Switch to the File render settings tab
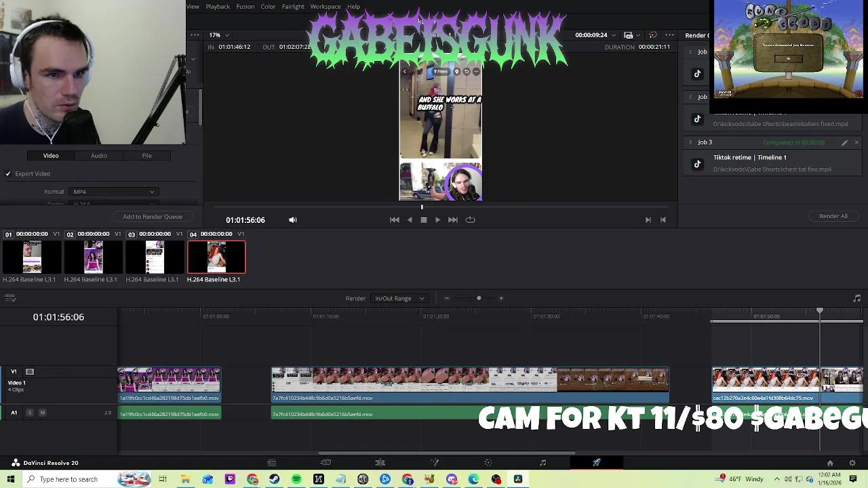The image size is (868, 488). coord(146,156)
